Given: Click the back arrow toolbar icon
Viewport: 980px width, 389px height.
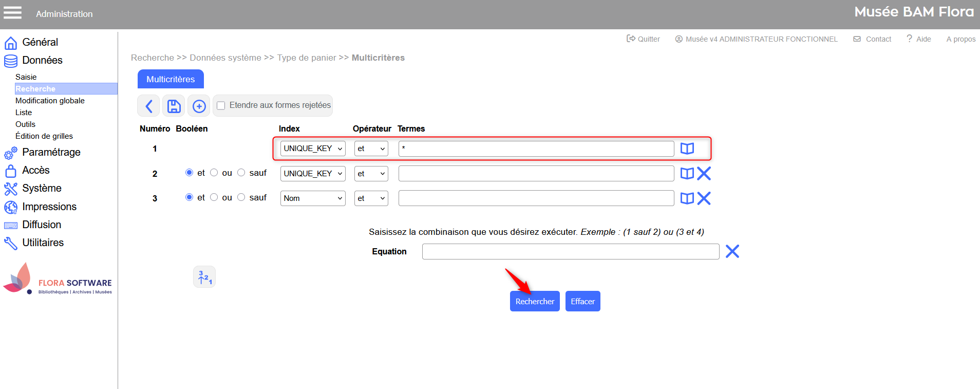Looking at the screenshot, I should tap(148, 106).
